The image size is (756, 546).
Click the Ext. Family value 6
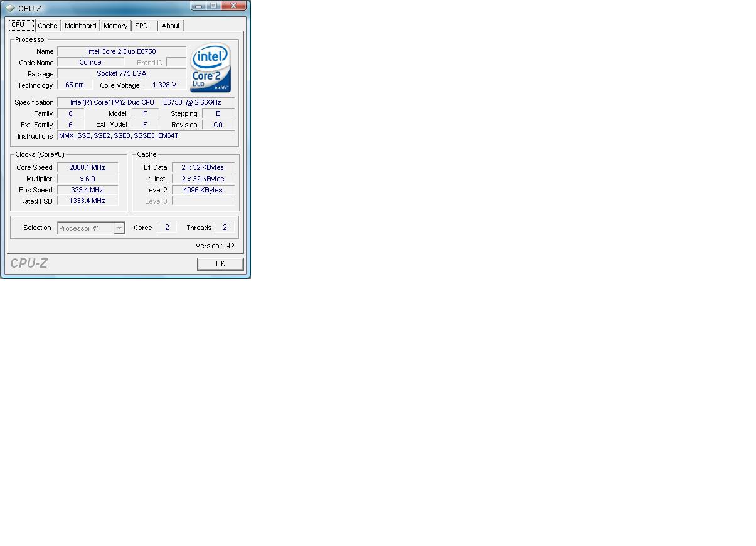click(x=70, y=125)
